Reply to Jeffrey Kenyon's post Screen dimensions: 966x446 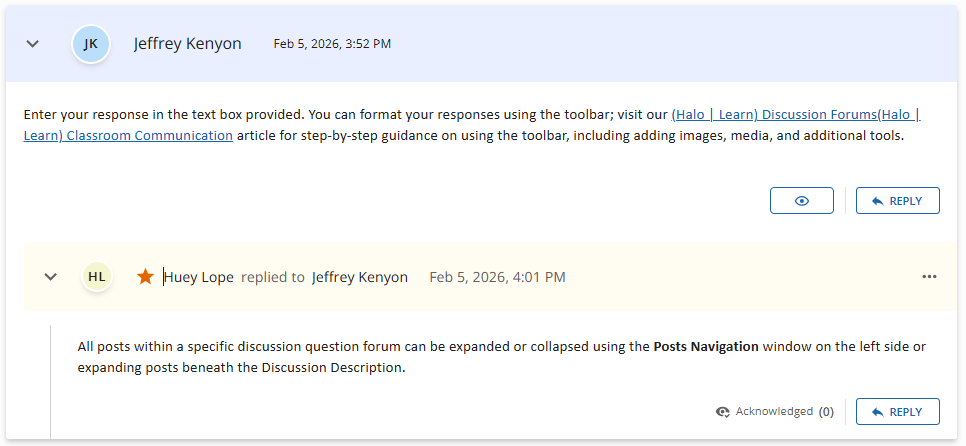[x=897, y=201]
